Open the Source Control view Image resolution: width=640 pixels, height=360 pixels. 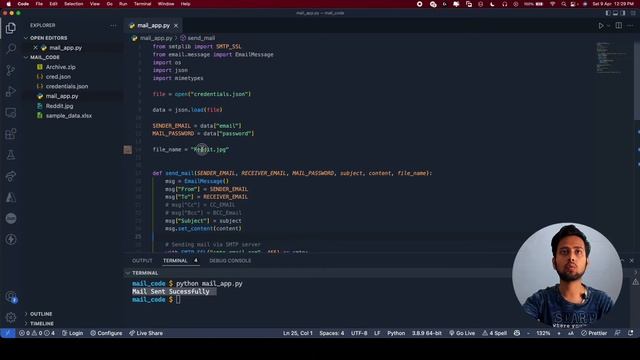coord(11,70)
